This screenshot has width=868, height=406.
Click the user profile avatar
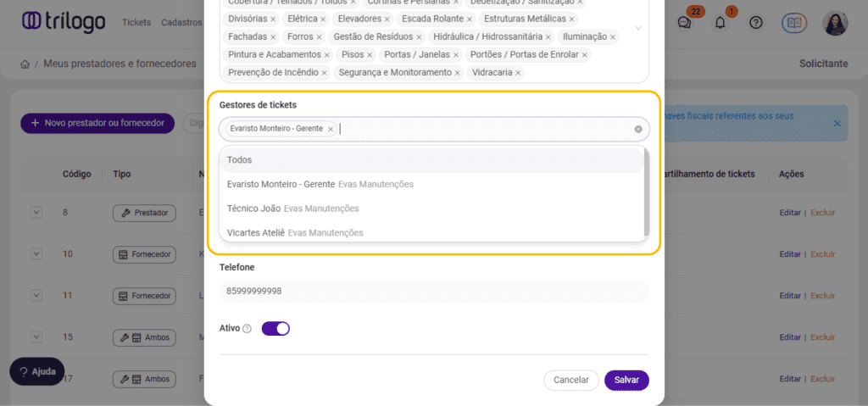[835, 23]
